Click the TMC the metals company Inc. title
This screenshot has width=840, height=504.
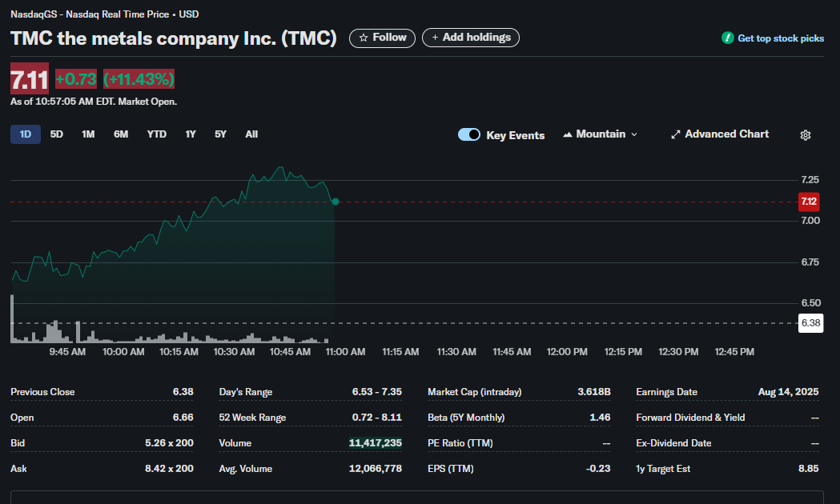(x=174, y=38)
